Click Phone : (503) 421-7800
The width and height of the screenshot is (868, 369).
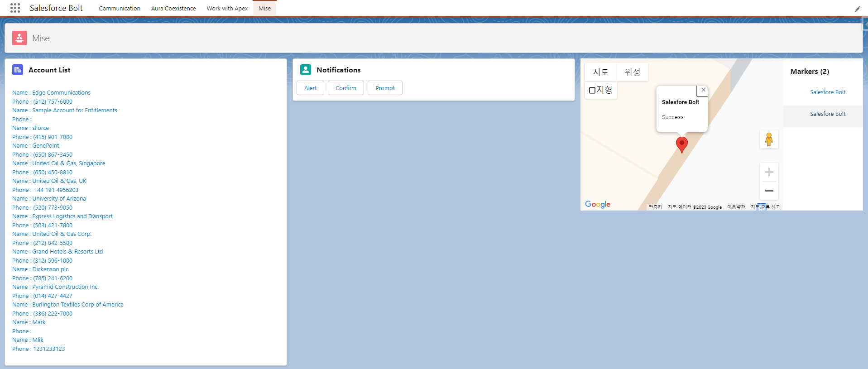pyautogui.click(x=42, y=225)
